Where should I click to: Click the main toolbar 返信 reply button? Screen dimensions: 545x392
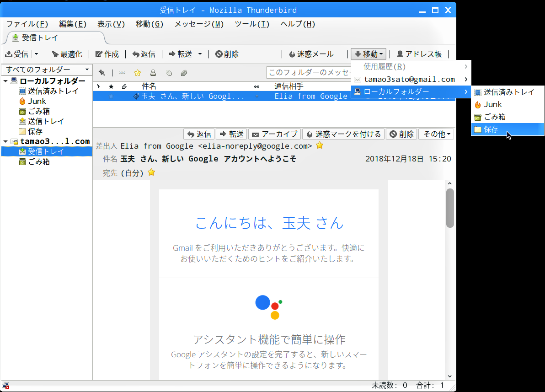tap(144, 54)
